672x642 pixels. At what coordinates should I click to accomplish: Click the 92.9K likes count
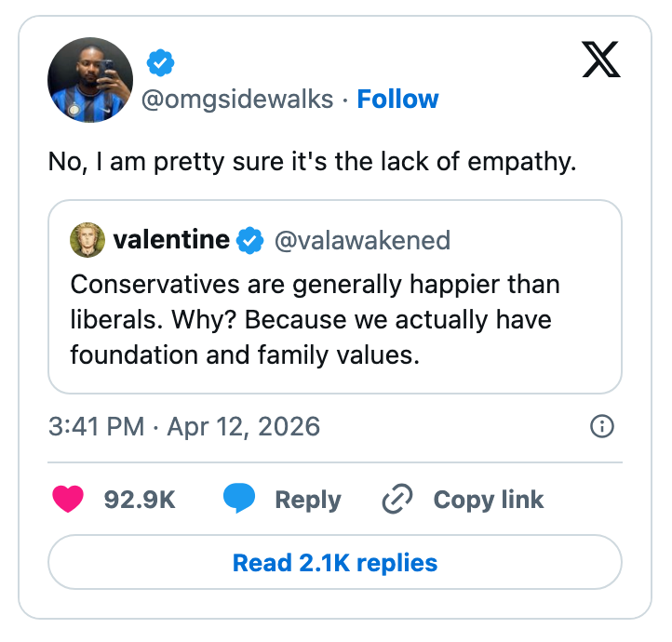pyautogui.click(x=140, y=499)
